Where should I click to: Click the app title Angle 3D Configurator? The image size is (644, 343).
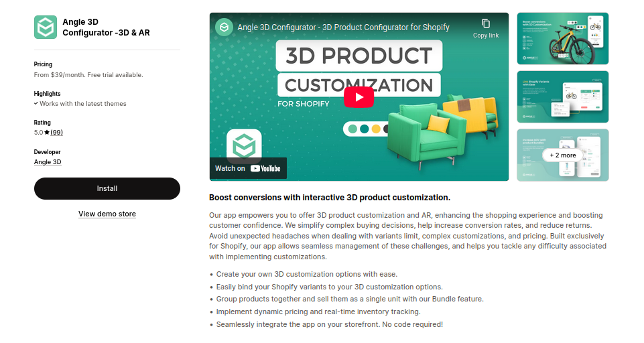106,27
